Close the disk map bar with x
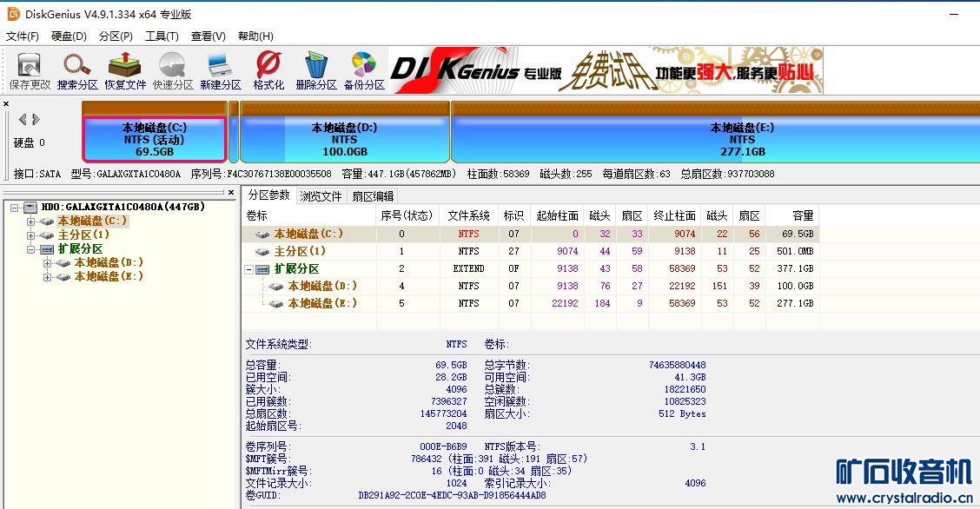The width and height of the screenshot is (980, 509). click(6, 103)
